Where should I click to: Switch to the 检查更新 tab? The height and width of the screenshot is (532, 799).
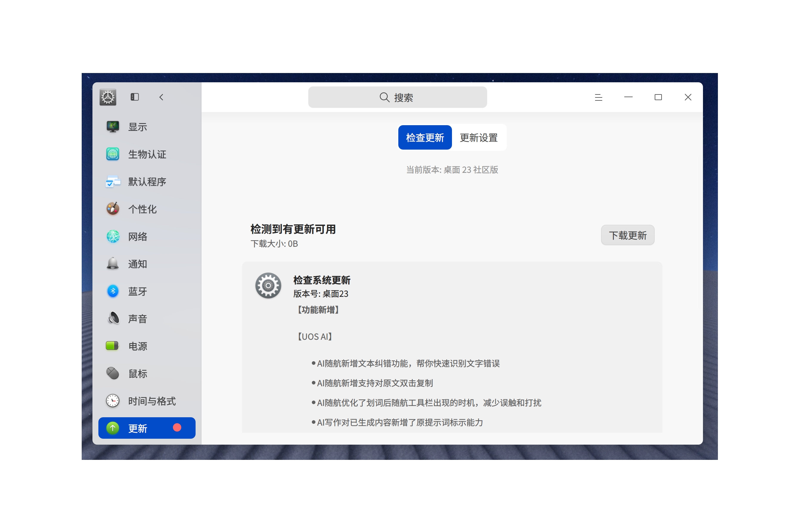(x=425, y=137)
